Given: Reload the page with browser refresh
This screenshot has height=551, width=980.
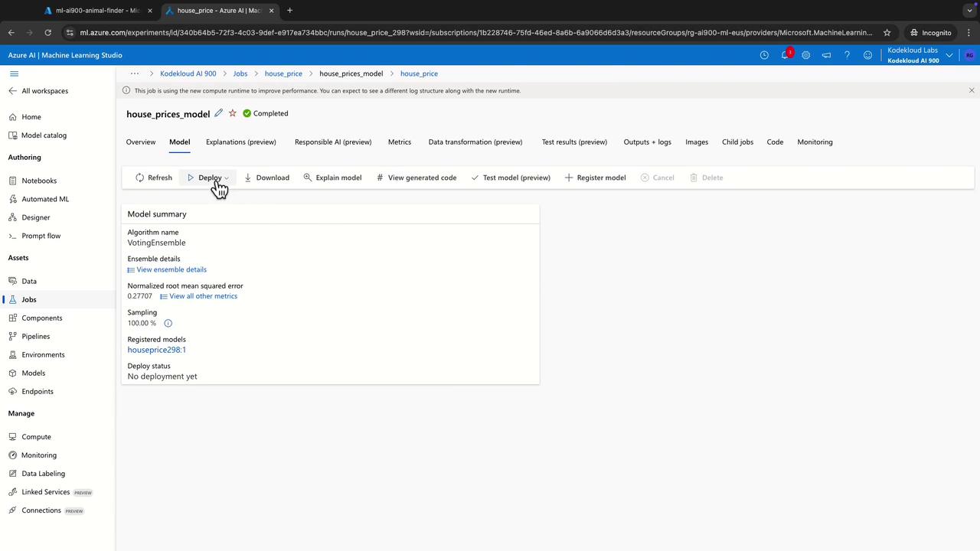Looking at the screenshot, I should click(x=47, y=33).
